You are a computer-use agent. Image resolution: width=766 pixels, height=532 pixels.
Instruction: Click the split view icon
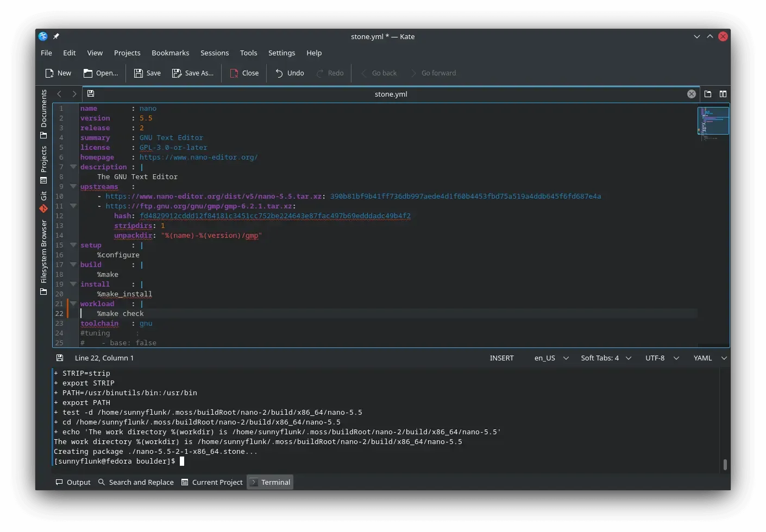[x=723, y=94]
